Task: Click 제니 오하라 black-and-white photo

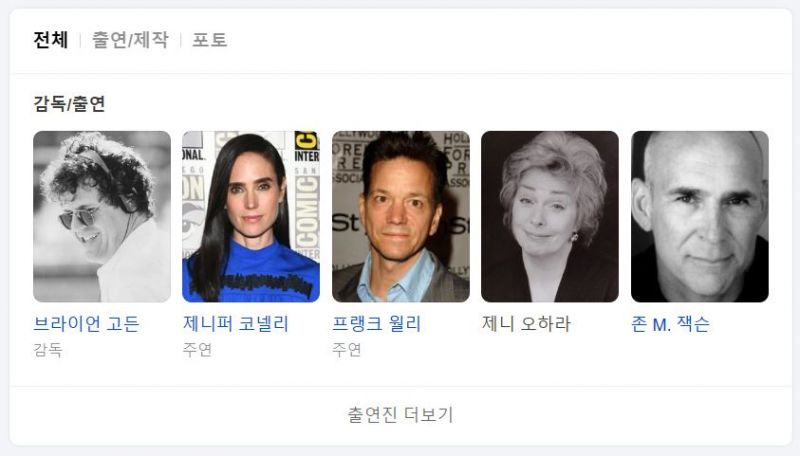Action: tap(550, 216)
